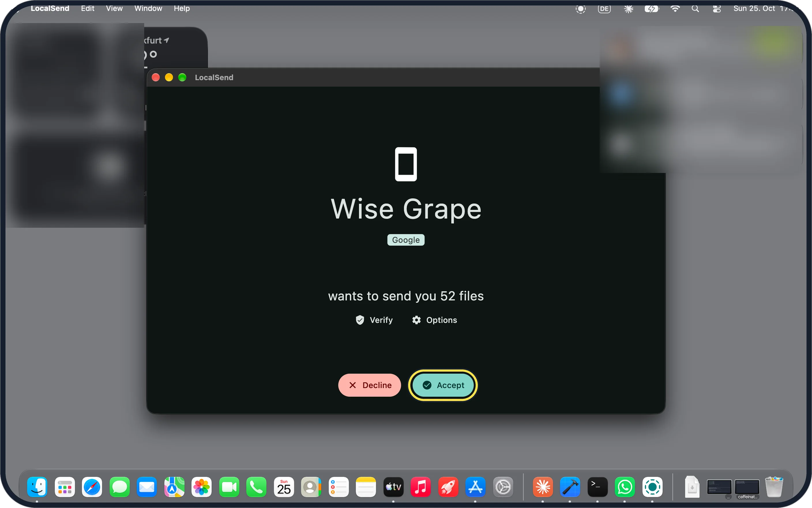Open the LocalSend menu in menu bar
Screen dimensions: 812x508
point(50,8)
